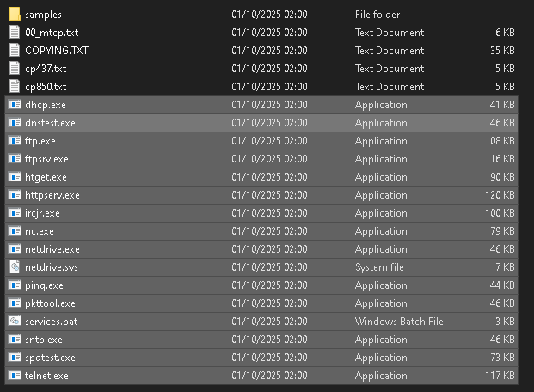Click the netdrive.sys system file icon

click(x=15, y=267)
